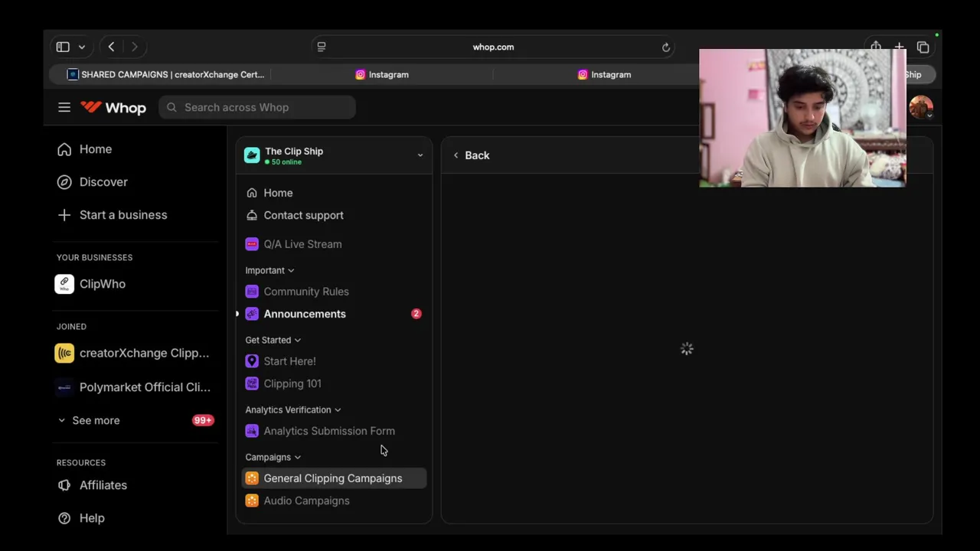Open the sidebar options dropdown arrow
Image resolution: width=980 pixels, height=551 pixels.
[x=82, y=47]
